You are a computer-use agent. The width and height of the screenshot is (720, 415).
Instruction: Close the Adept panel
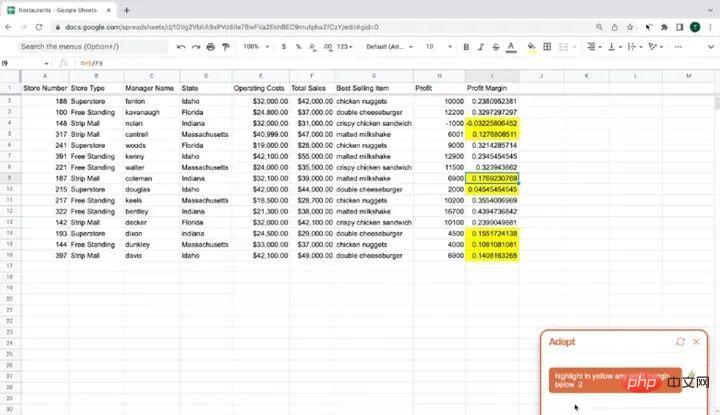(697, 341)
